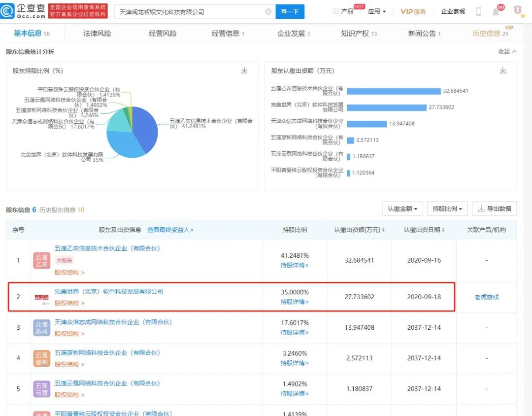Open 持股详情 under 35.0000%

[295, 302]
